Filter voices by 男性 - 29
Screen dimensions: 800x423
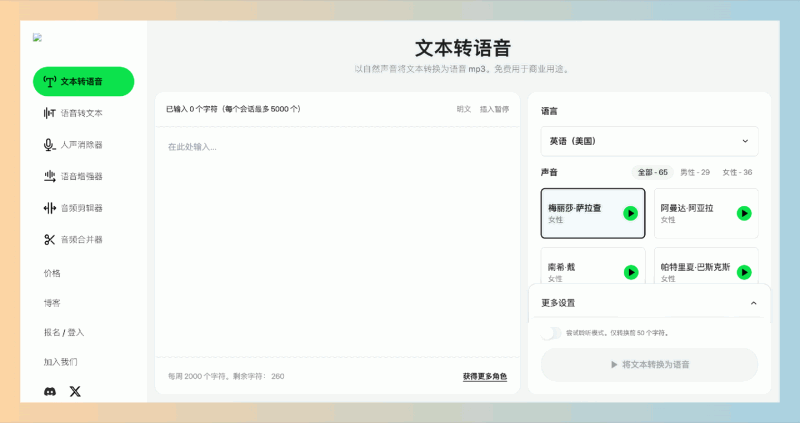(695, 172)
